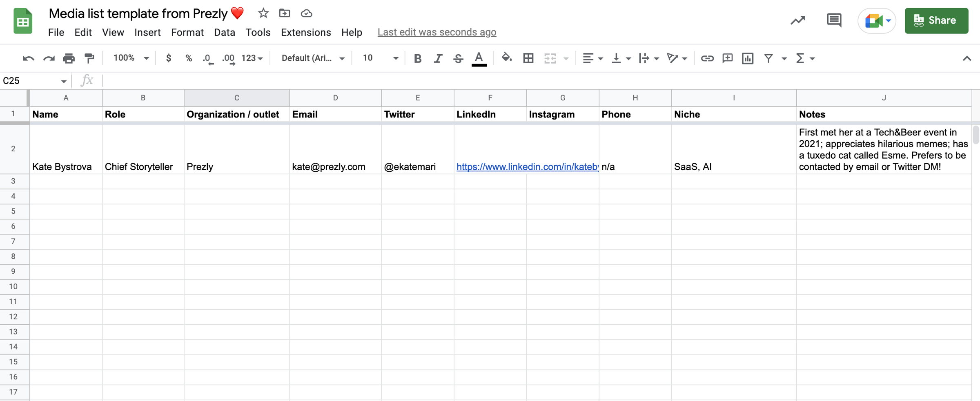Image resolution: width=980 pixels, height=401 pixels.
Task: Toggle bold formatting
Action: click(417, 58)
